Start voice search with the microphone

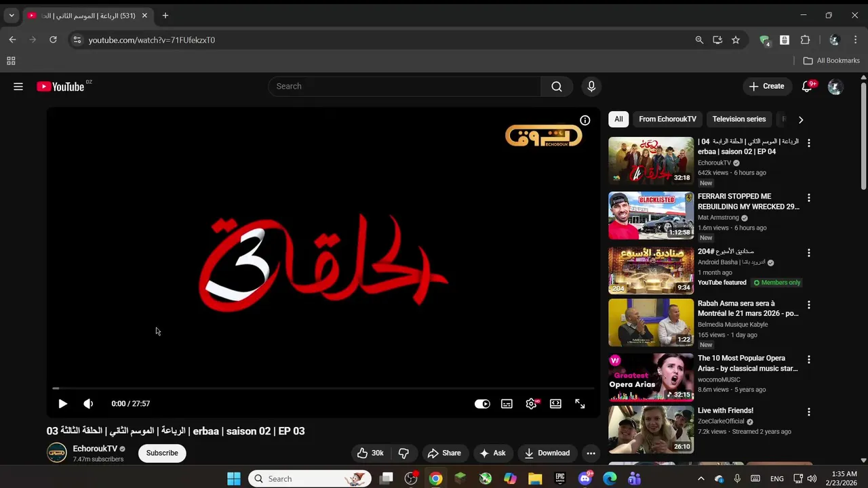click(x=591, y=86)
